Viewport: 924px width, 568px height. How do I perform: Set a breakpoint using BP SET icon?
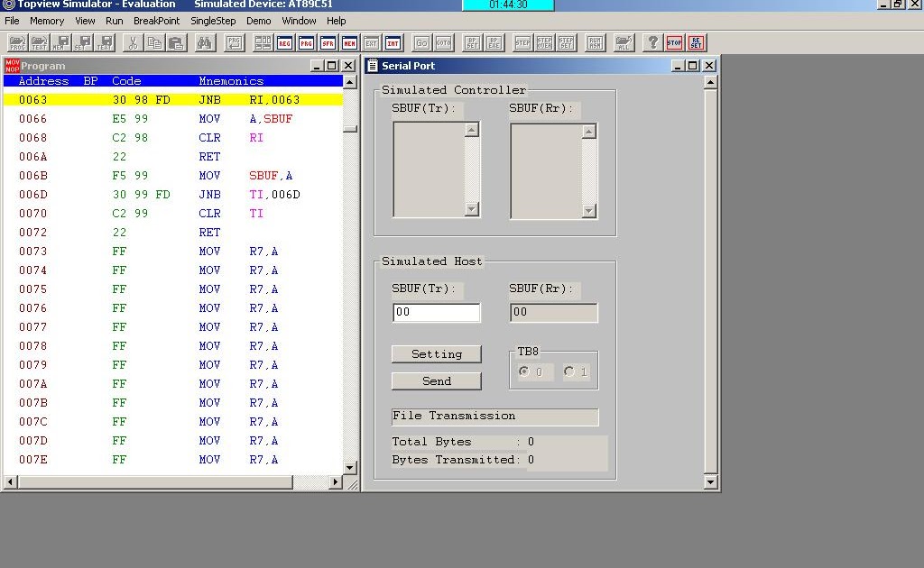point(471,41)
